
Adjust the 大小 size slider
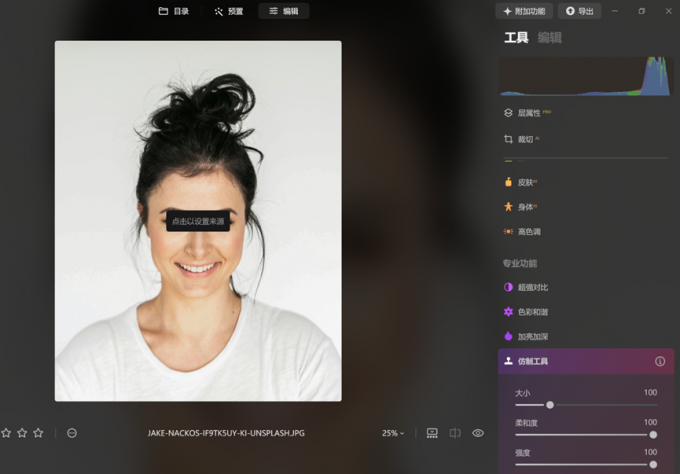point(586,405)
